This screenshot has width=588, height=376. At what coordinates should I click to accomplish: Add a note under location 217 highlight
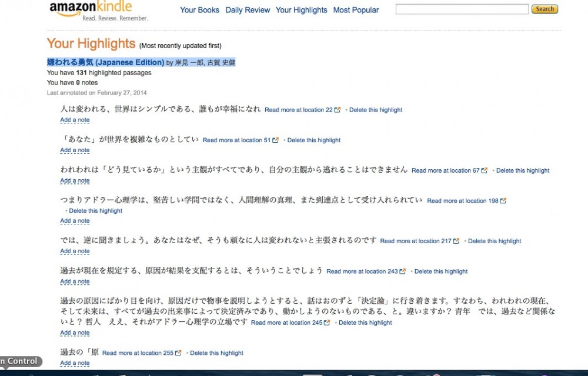pos(75,251)
